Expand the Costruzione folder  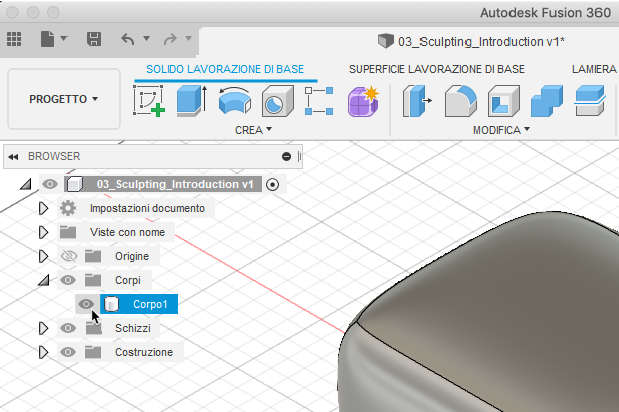pyautogui.click(x=43, y=352)
